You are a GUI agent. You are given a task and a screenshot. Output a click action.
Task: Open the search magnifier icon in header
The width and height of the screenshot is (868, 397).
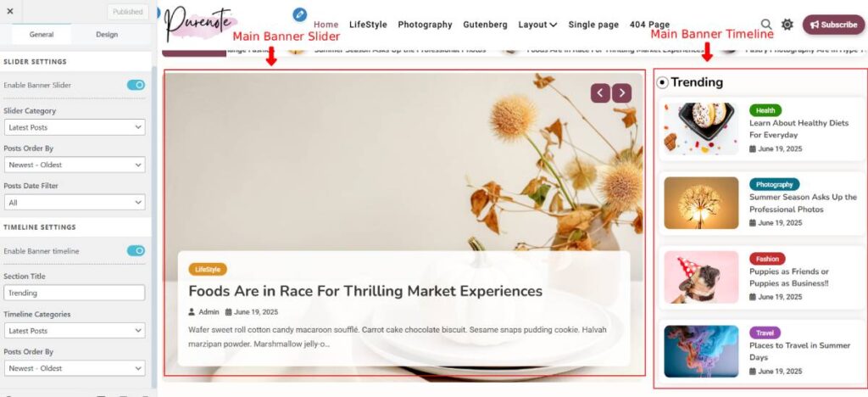(x=766, y=25)
